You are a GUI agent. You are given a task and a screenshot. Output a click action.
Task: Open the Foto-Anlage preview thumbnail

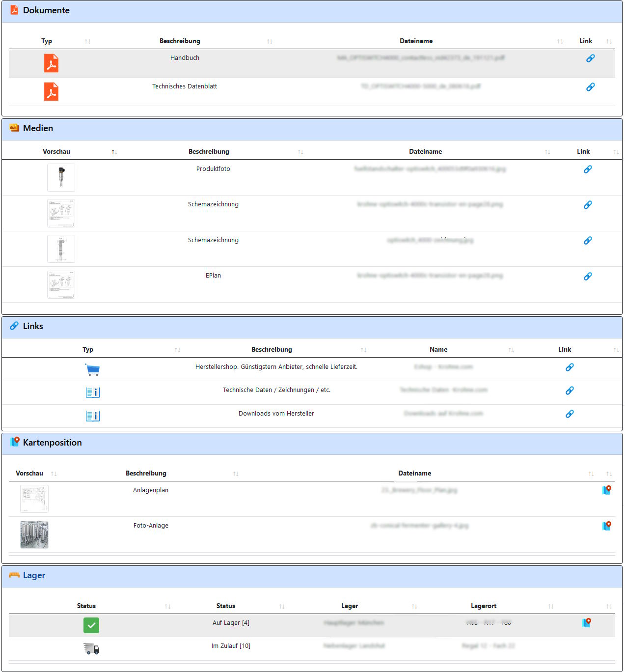pos(34,534)
